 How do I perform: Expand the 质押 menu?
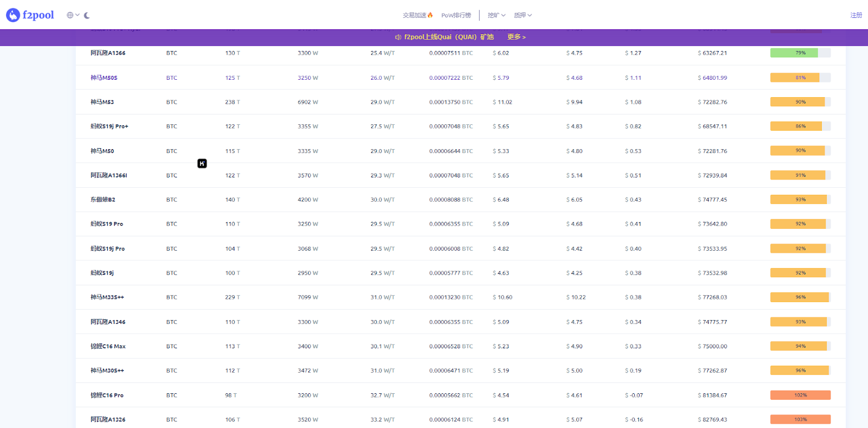[x=523, y=15]
